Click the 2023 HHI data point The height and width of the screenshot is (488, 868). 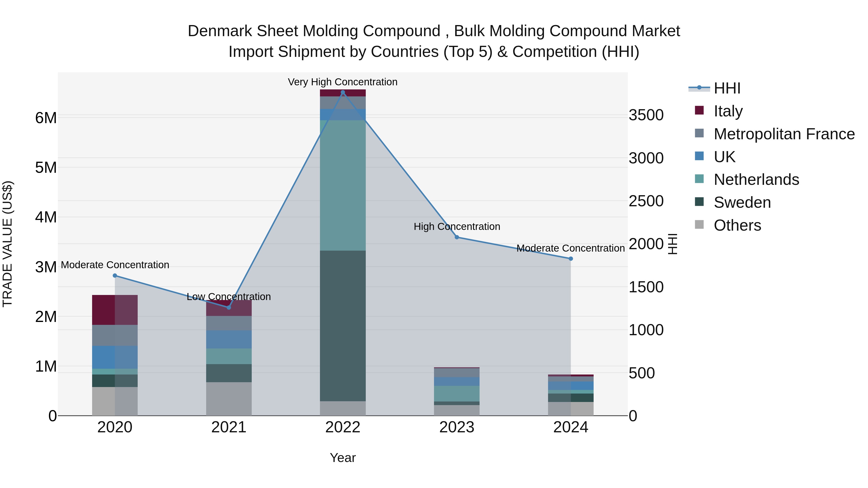pos(457,237)
